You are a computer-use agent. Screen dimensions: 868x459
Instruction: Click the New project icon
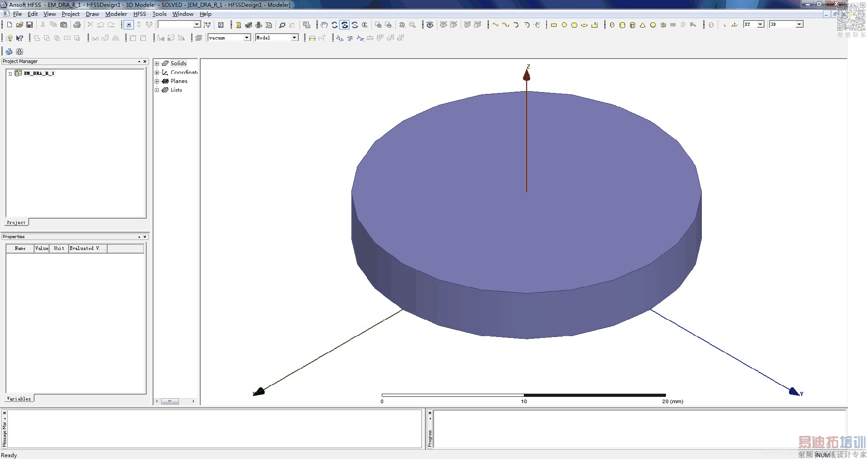click(x=9, y=25)
